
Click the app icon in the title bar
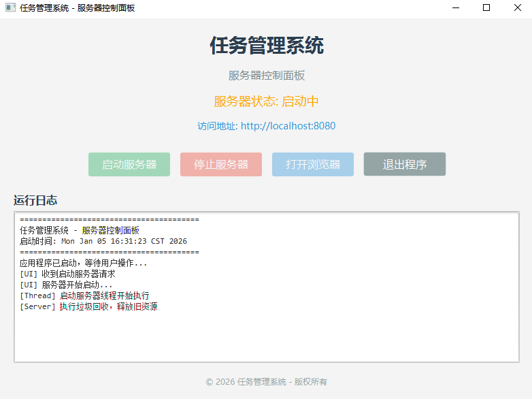coord(10,8)
